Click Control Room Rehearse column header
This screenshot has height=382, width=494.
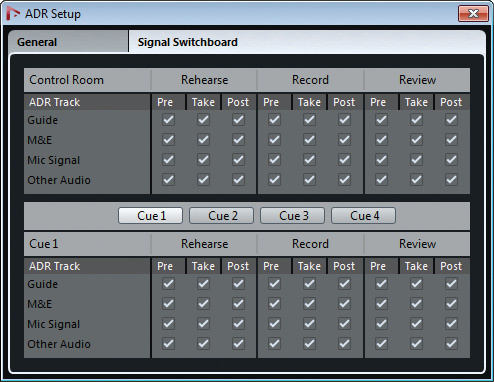pos(205,80)
